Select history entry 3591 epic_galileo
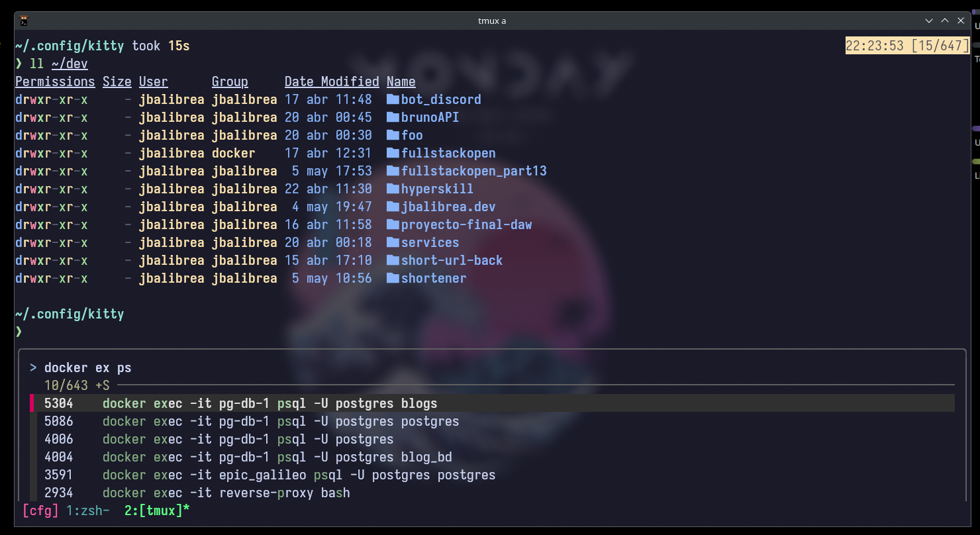The image size is (980, 535). tap(492, 475)
